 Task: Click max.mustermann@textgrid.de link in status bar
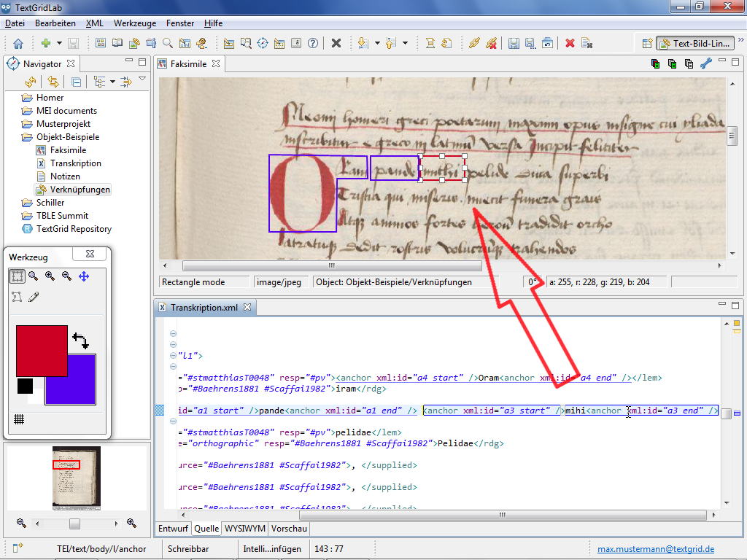pyautogui.click(x=655, y=549)
